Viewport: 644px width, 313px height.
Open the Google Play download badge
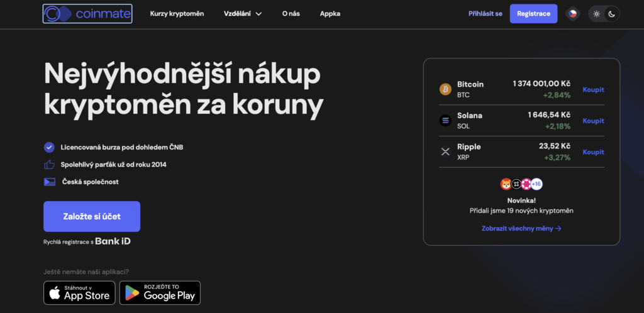[x=160, y=293]
